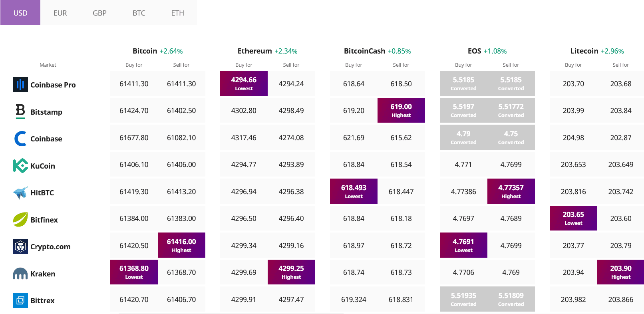
Task: Click Bitfinex Bitcoin buy price 61384.00
Action: (x=134, y=218)
